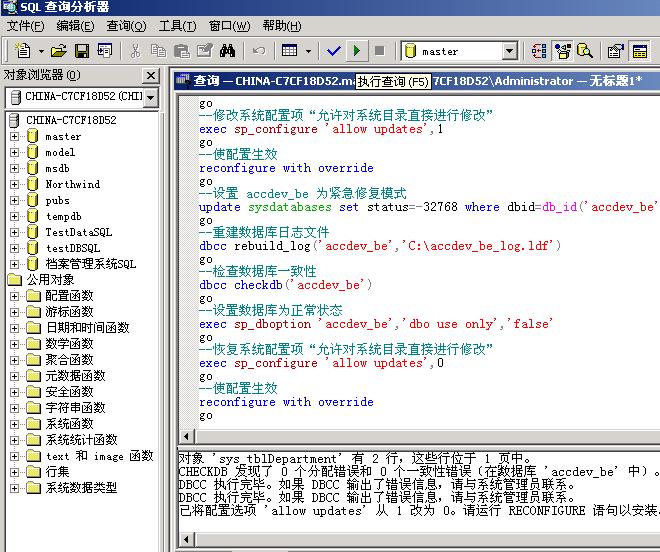Toggle the Show Results Pane icon
The height and width of the screenshot is (552, 660).
tap(639, 51)
